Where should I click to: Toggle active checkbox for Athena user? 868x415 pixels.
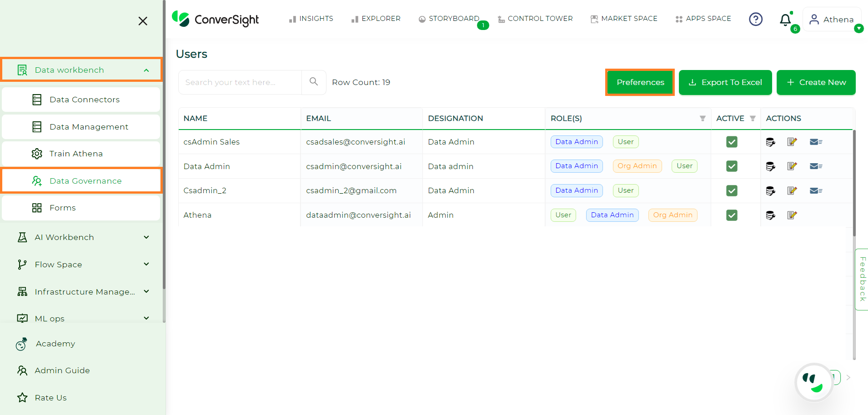click(732, 215)
